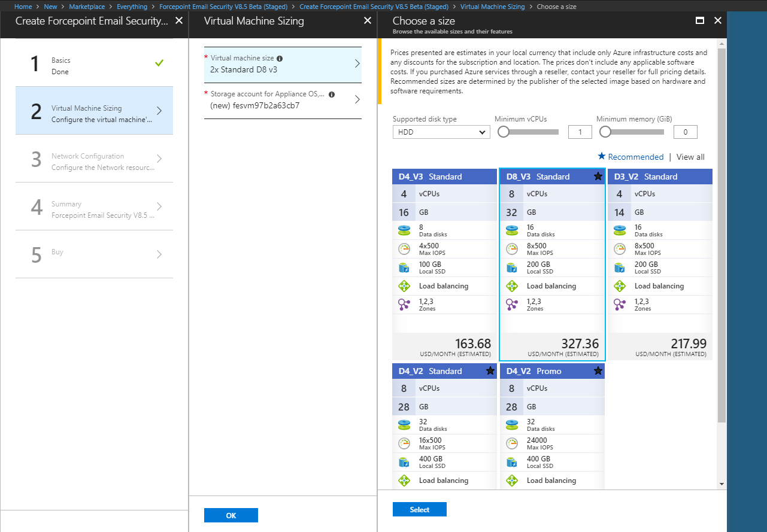Click star badge on D4_V2 Standard card
The width and height of the screenshot is (767, 532).
click(x=490, y=371)
